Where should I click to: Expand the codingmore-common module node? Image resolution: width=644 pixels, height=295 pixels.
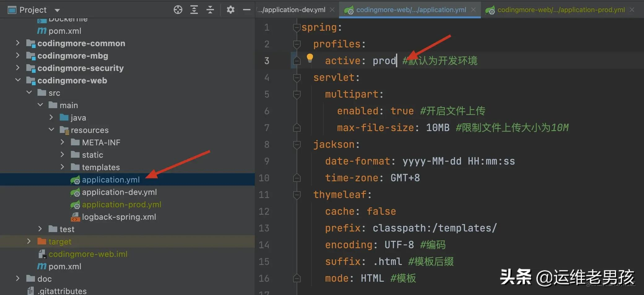18,43
